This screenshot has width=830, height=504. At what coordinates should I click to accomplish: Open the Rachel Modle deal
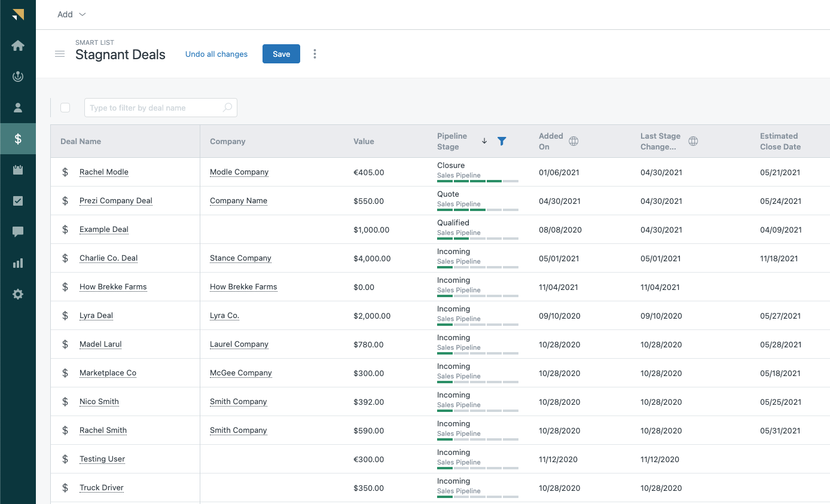pos(104,172)
